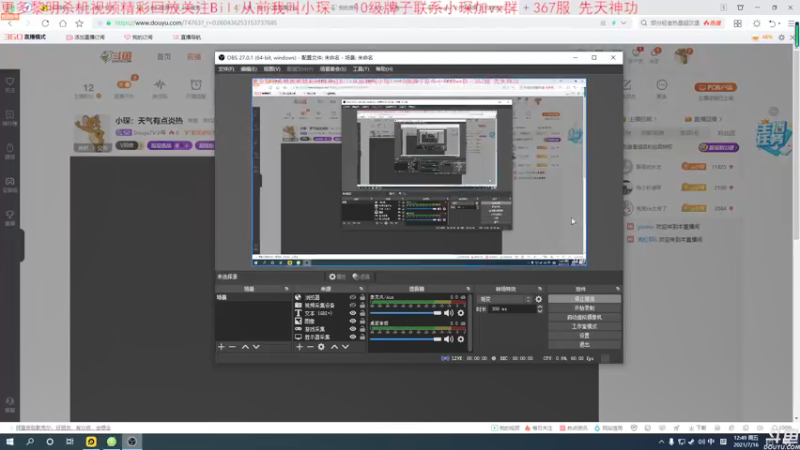Click the browser search box at top right
Screen dimensions: 800x450
click(681, 23)
